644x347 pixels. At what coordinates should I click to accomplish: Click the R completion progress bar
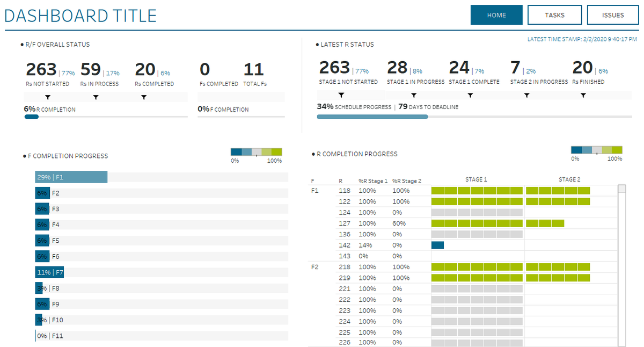click(x=106, y=117)
